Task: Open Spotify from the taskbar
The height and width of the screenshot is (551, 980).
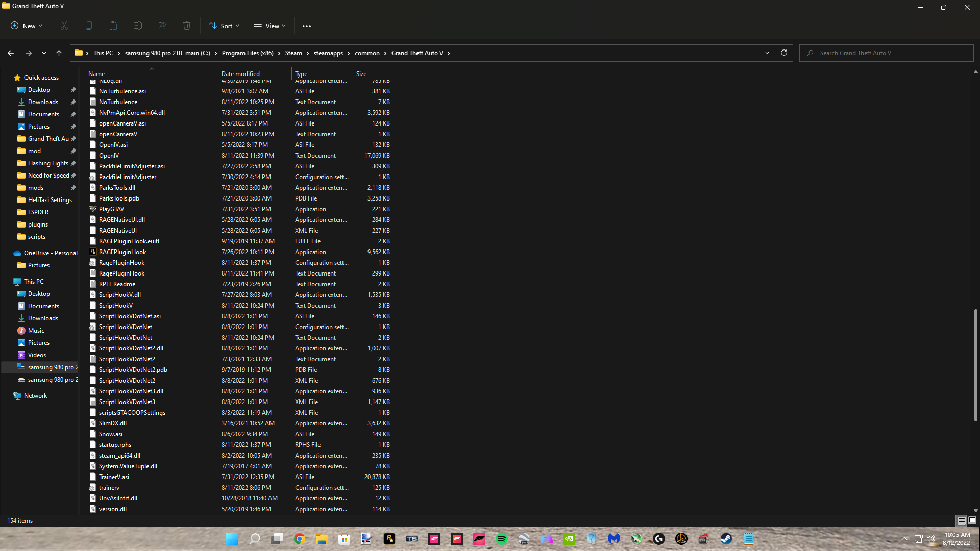Action: click(502, 539)
